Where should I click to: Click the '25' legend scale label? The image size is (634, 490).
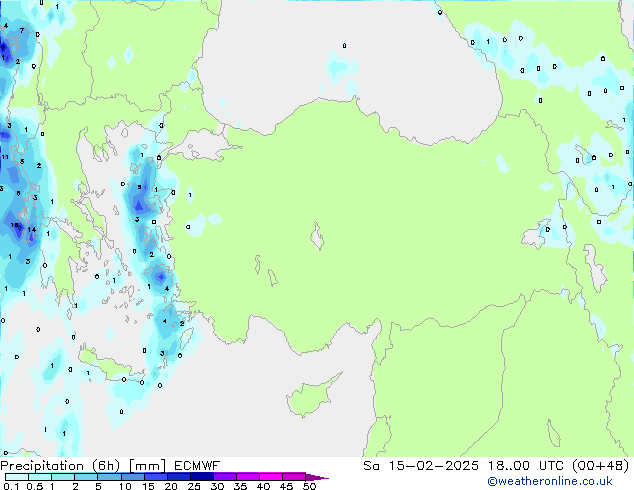pyautogui.click(x=194, y=486)
